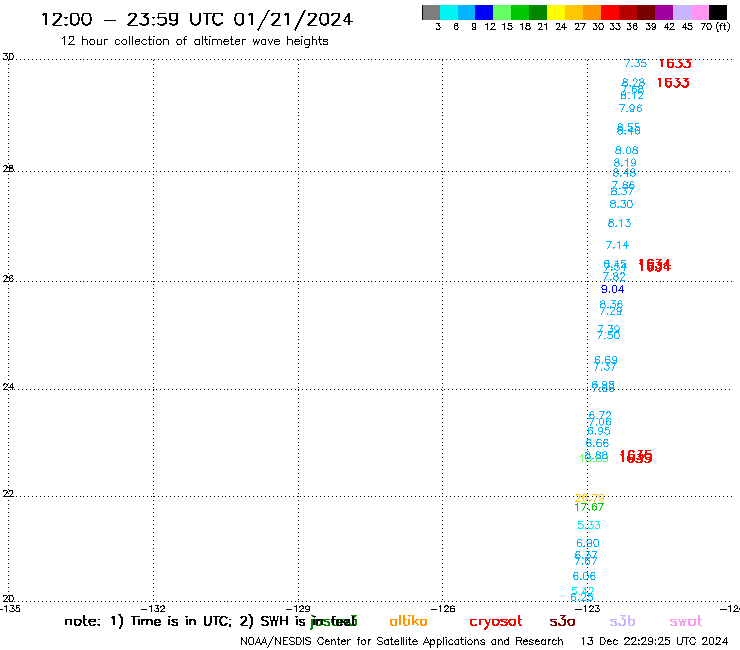Click the '12:00 – 23:59 UTC 01/21/2024' title

coord(197,20)
